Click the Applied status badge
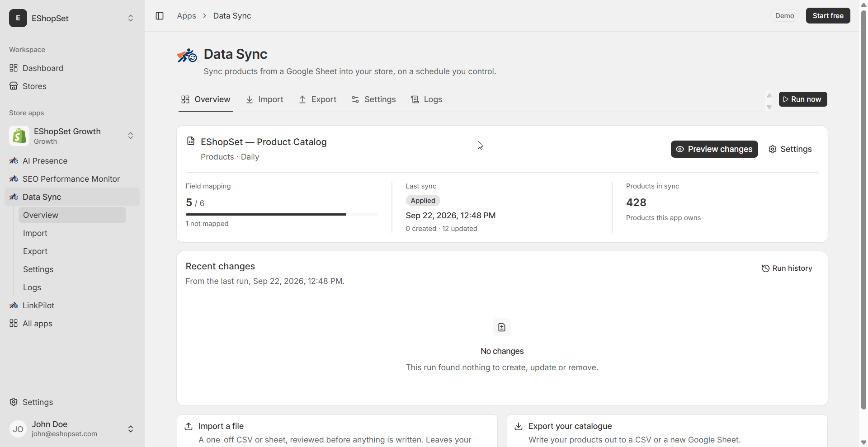The image size is (868, 447). click(423, 201)
